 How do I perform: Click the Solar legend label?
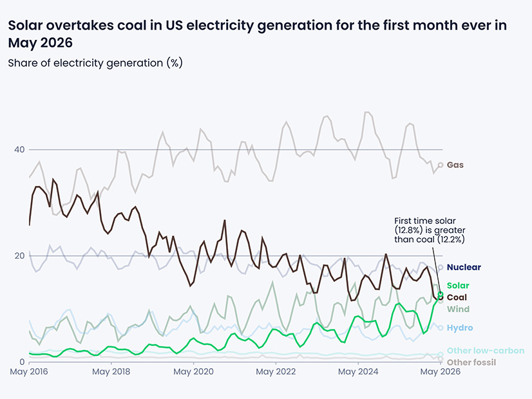[458, 286]
